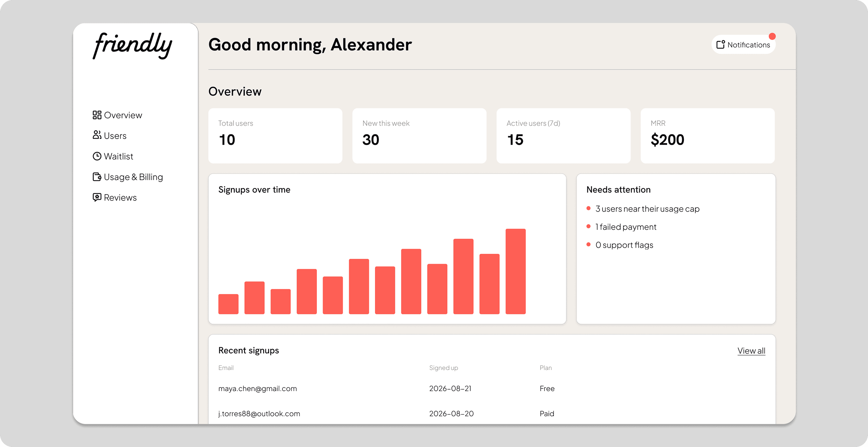Click the 'Good morning, Alexander' greeting
The height and width of the screenshot is (447, 868).
pos(310,45)
